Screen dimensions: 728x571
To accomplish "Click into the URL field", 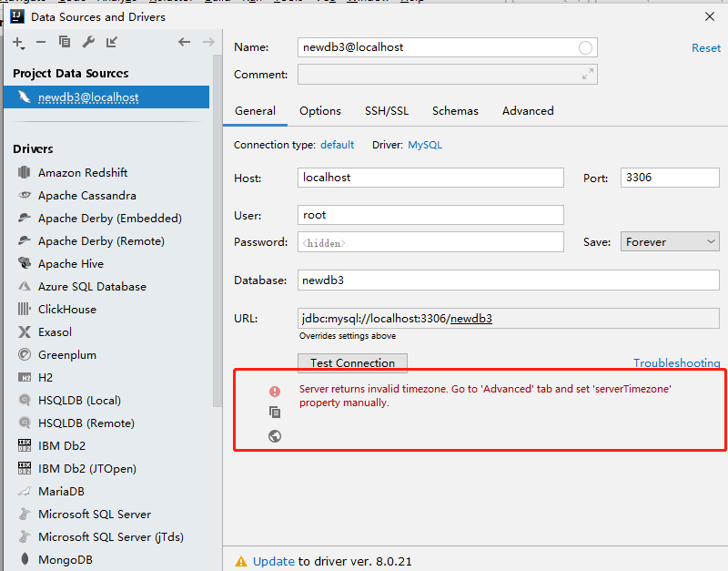I will click(x=509, y=319).
